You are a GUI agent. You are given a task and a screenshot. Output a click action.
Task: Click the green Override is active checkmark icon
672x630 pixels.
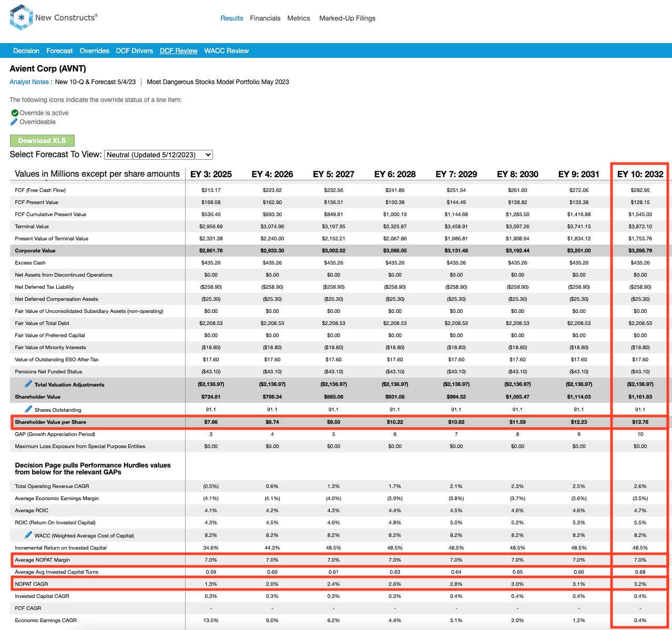click(15, 113)
